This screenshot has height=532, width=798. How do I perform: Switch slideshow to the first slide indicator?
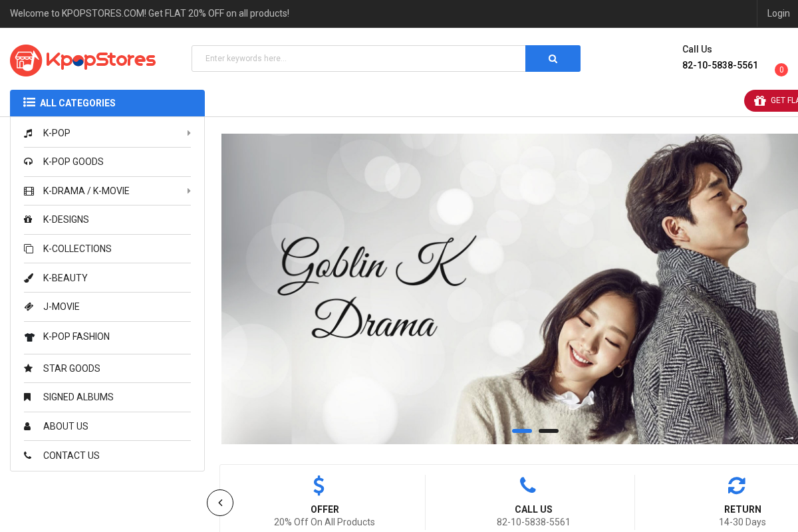[x=522, y=431]
